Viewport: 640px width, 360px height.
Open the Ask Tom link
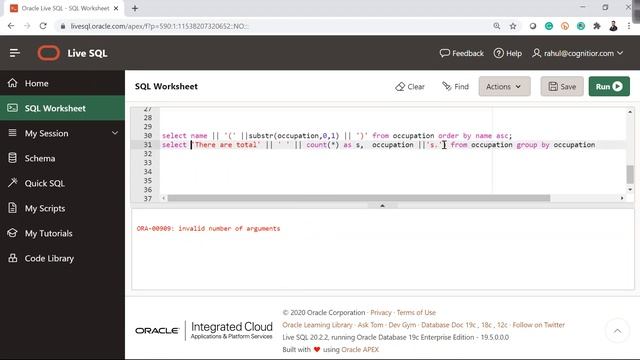370,325
